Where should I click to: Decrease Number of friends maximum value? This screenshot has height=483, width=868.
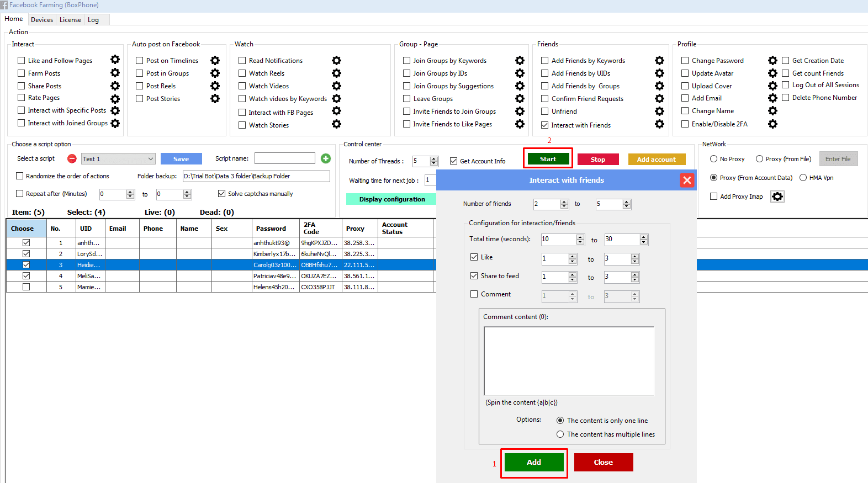click(x=627, y=207)
